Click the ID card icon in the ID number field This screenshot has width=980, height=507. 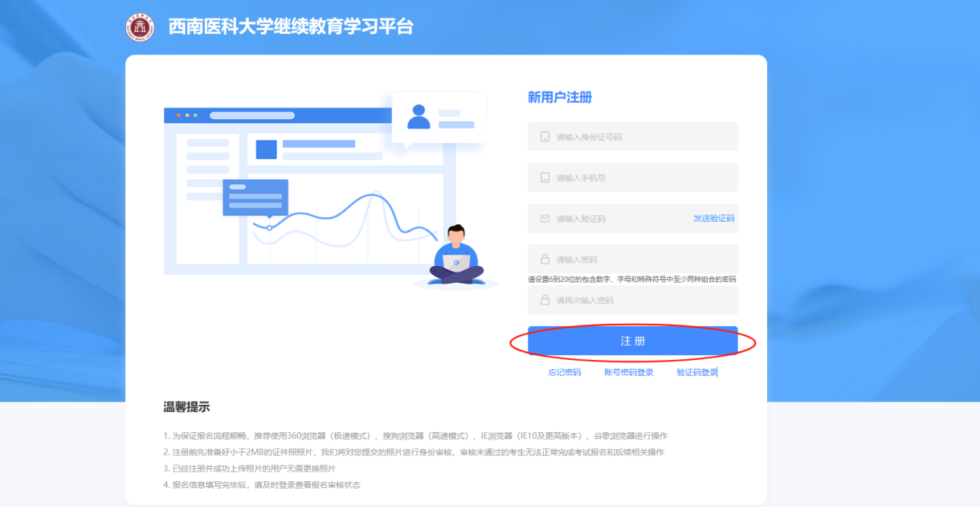tap(545, 137)
